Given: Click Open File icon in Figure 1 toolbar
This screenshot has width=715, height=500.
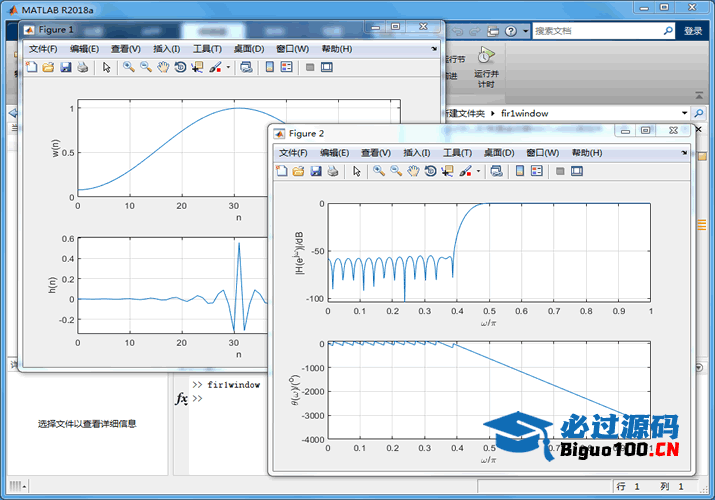Looking at the screenshot, I should pyautogui.click(x=48, y=67).
